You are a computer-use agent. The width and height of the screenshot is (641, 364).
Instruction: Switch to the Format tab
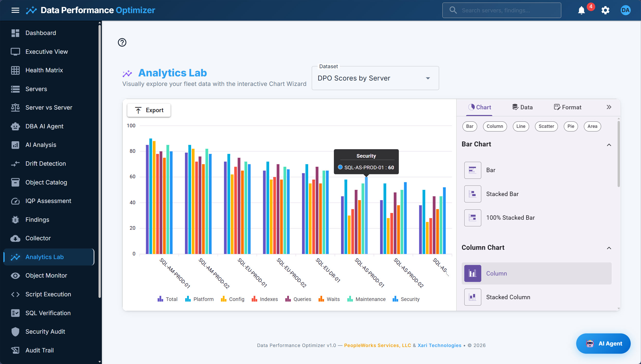pos(568,107)
